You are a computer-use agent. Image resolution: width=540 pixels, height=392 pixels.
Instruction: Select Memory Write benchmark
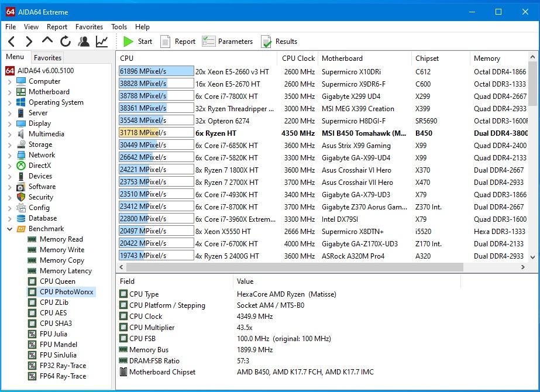point(62,250)
